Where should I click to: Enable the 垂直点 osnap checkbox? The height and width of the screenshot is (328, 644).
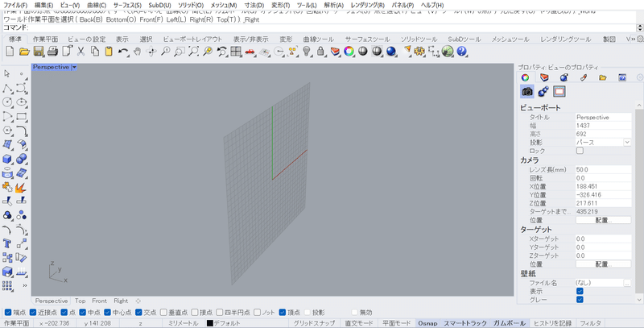tap(163, 313)
